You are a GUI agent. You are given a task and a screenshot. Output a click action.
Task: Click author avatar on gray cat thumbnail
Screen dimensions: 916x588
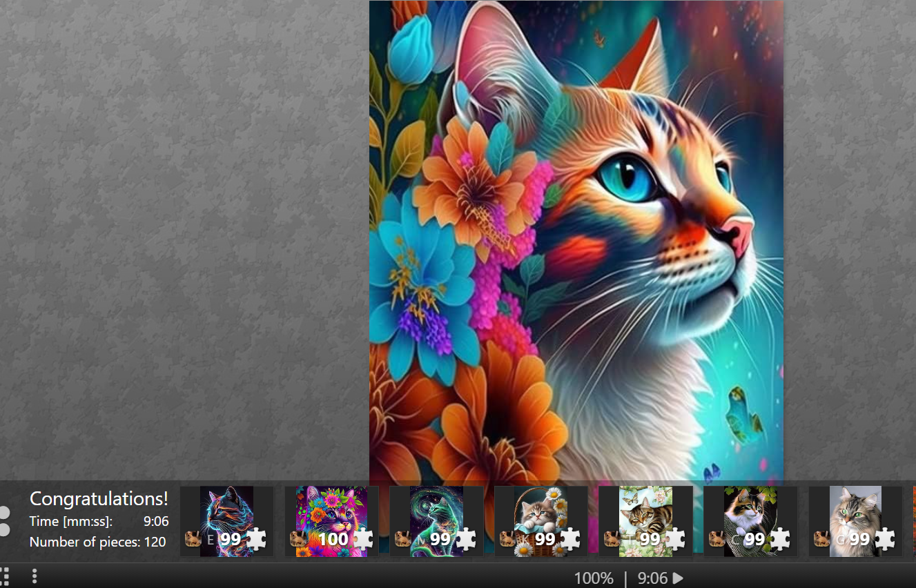coord(821,539)
